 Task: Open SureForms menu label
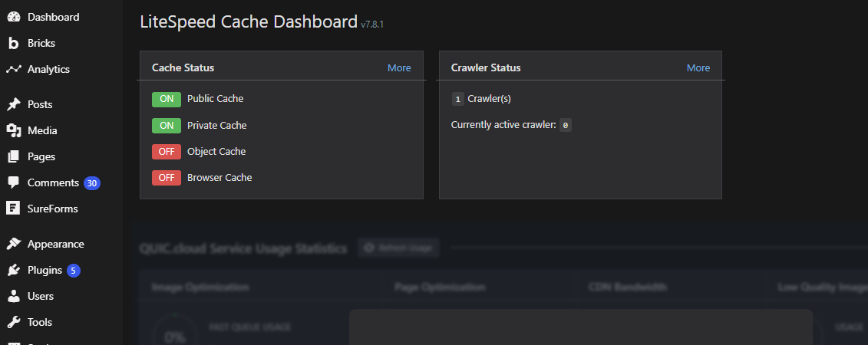[x=53, y=209]
